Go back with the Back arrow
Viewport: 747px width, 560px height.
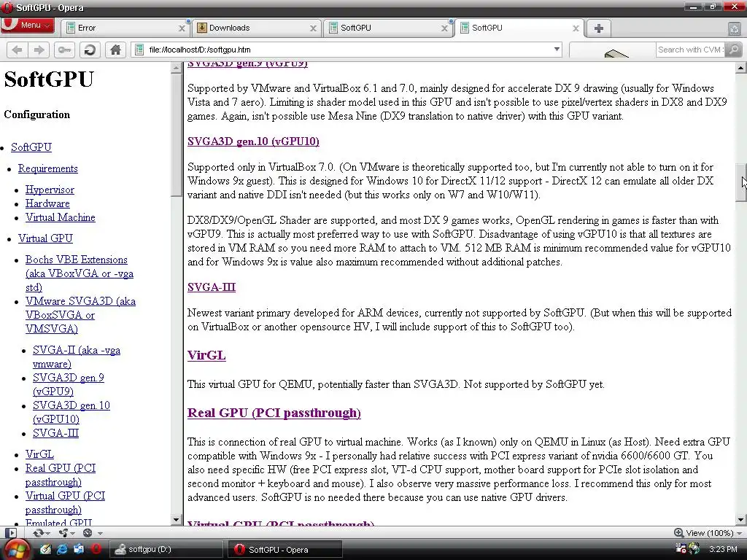18,50
